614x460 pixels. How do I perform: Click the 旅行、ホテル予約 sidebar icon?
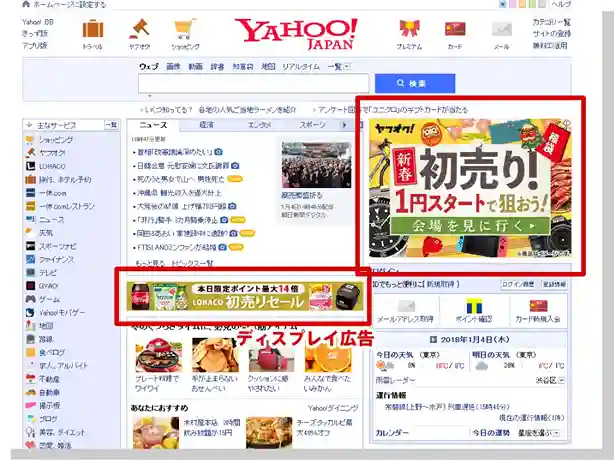30,180
